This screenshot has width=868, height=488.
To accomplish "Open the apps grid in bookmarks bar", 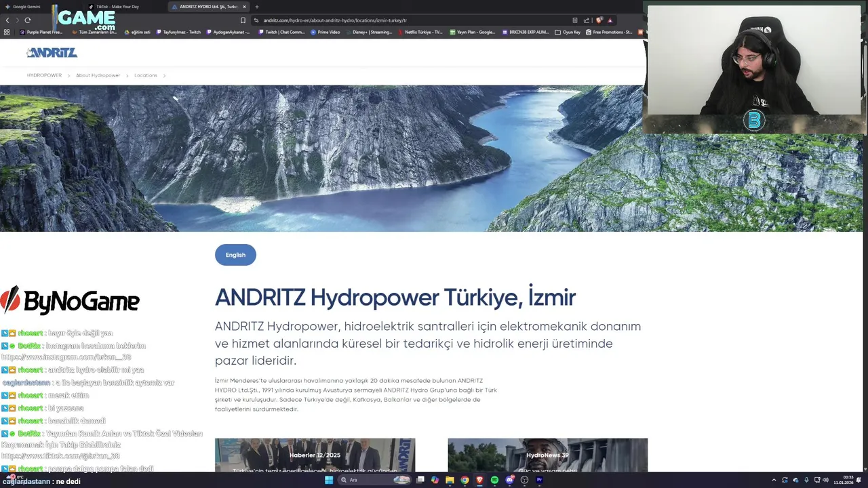I will [7, 32].
